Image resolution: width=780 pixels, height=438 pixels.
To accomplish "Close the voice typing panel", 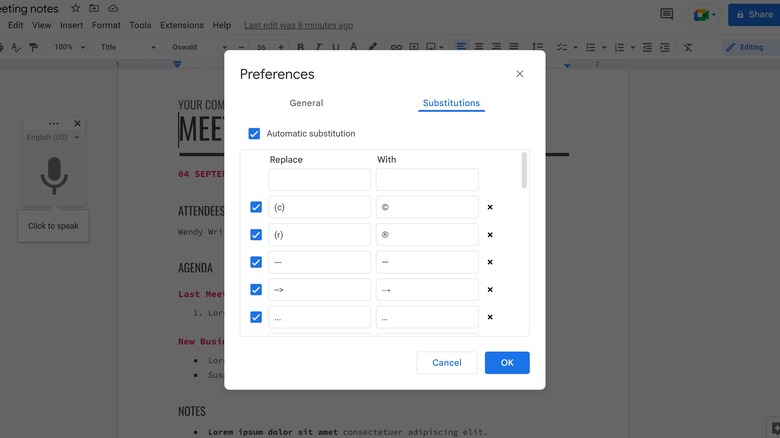I will 77,123.
